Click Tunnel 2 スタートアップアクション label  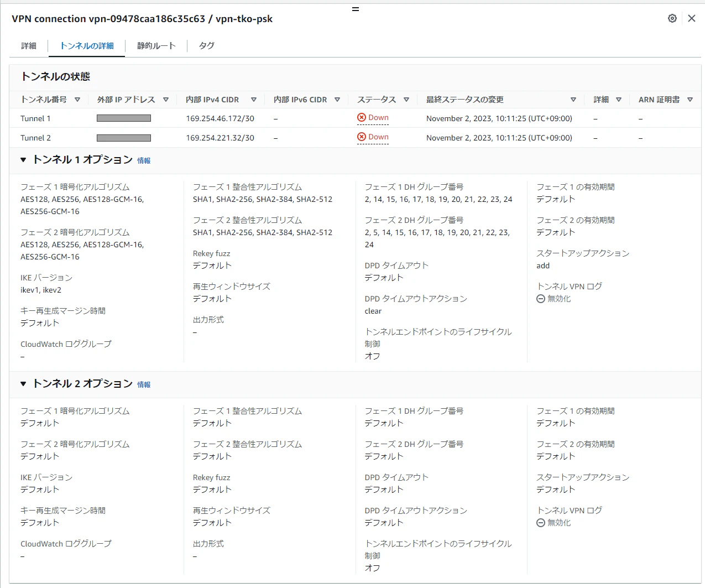pos(583,477)
